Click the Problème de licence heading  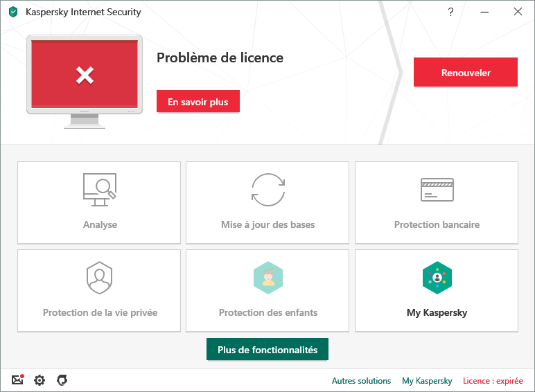coord(220,57)
